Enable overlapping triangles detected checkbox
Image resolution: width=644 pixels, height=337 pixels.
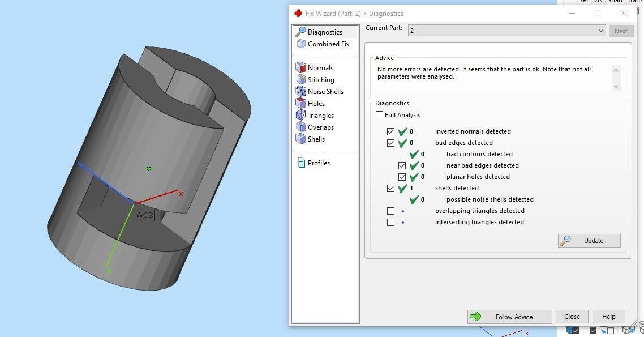tap(390, 211)
